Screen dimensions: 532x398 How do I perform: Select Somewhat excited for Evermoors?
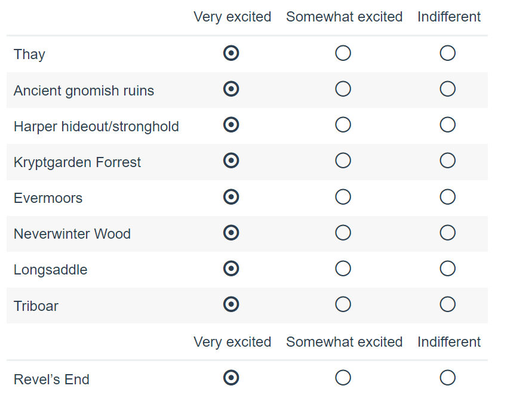tap(343, 197)
